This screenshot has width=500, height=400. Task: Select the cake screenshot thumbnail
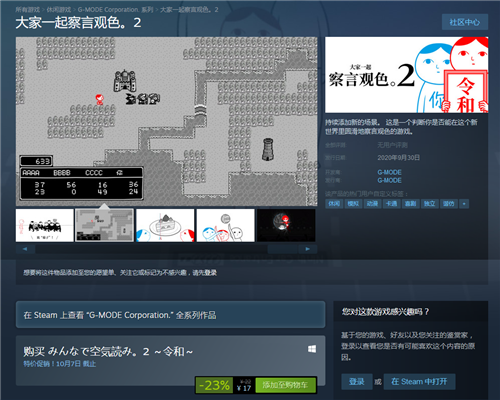pyautogui.click(x=165, y=225)
